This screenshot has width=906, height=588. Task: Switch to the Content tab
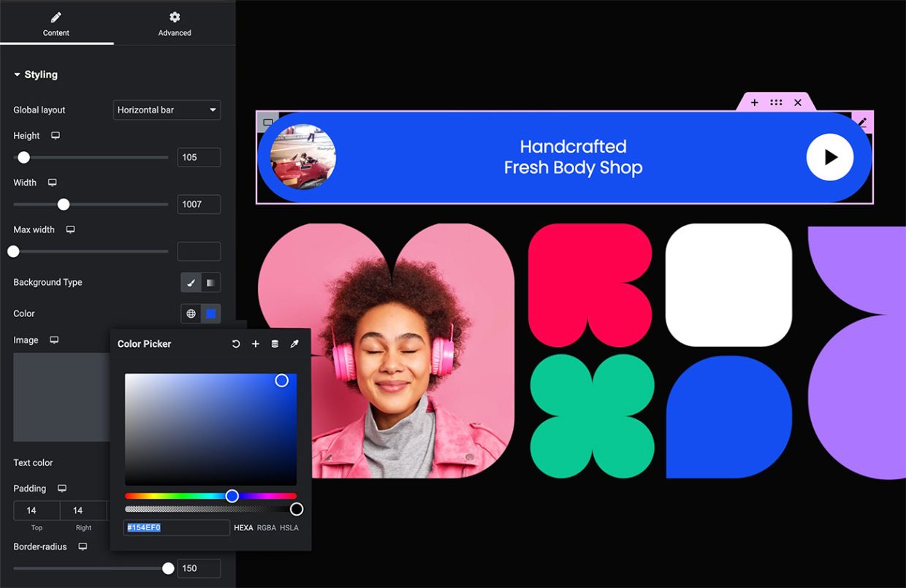[56, 23]
